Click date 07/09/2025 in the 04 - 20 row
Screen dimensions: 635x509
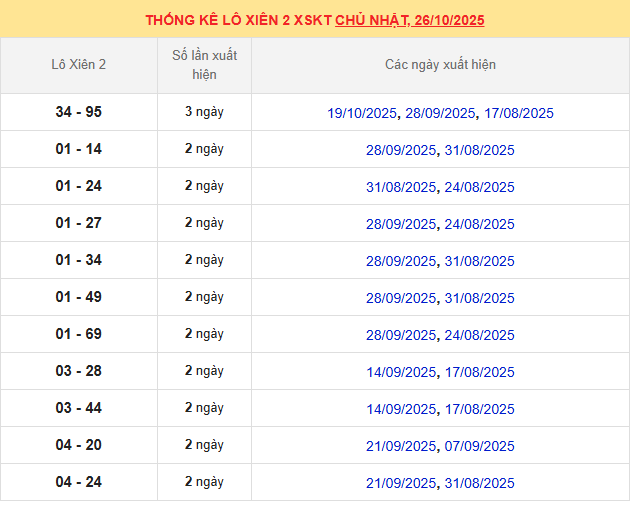[x=479, y=446]
